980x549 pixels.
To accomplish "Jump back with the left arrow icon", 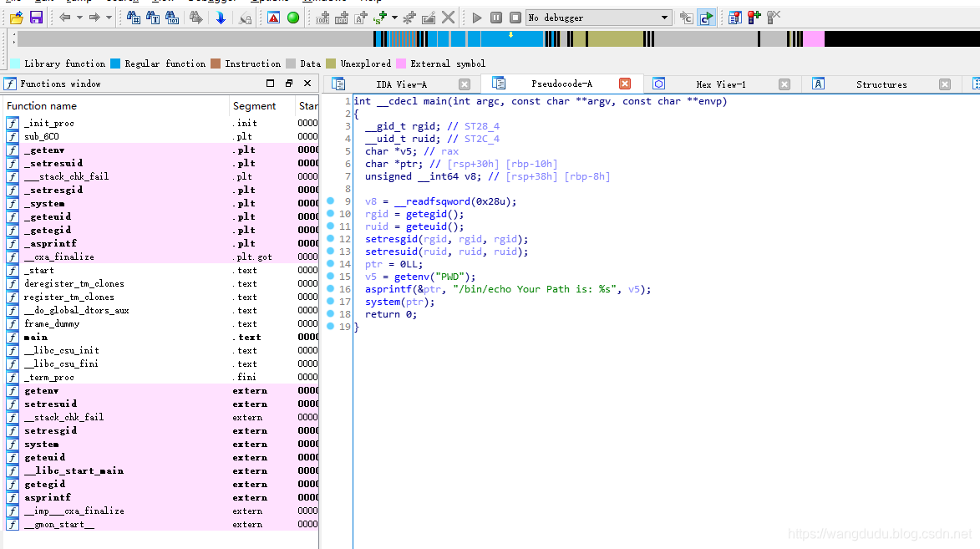I will coord(64,18).
